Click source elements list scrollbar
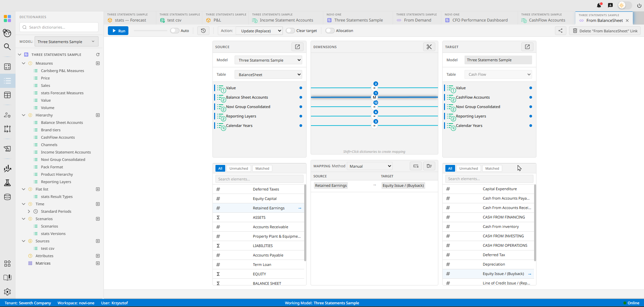The height and width of the screenshot is (307, 644). coord(305,223)
